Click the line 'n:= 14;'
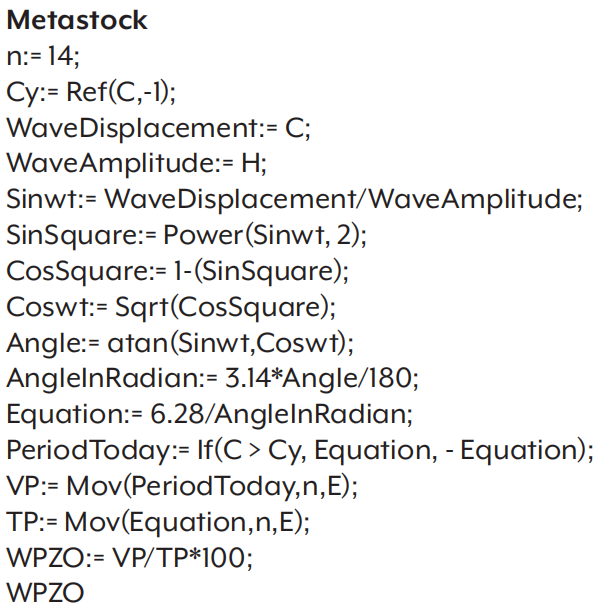This screenshot has height=612, width=601. [43, 56]
